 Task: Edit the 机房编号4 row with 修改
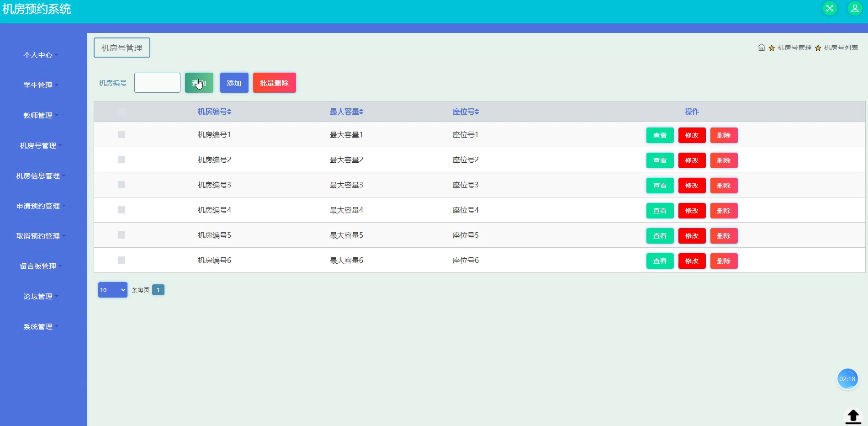(x=692, y=211)
